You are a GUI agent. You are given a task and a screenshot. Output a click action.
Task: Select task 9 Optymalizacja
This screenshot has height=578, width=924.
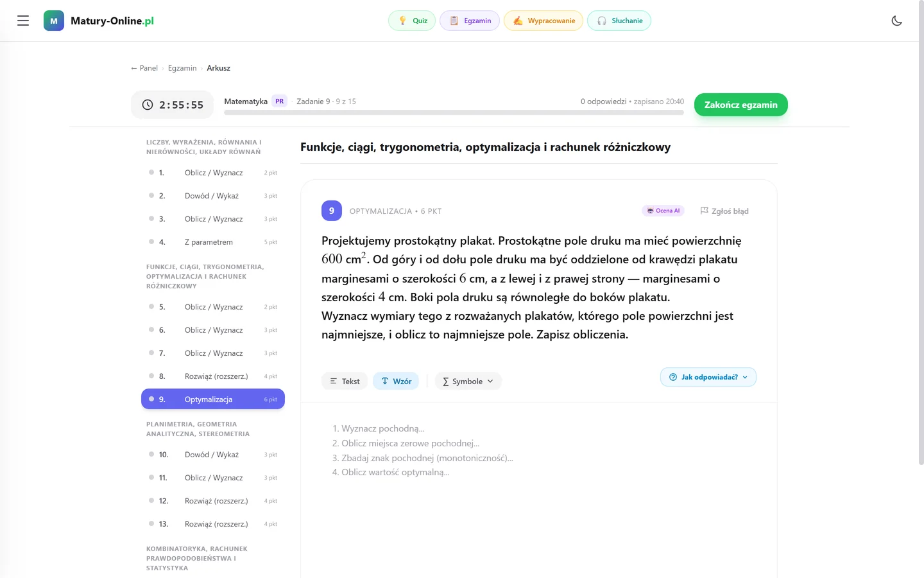213,399
